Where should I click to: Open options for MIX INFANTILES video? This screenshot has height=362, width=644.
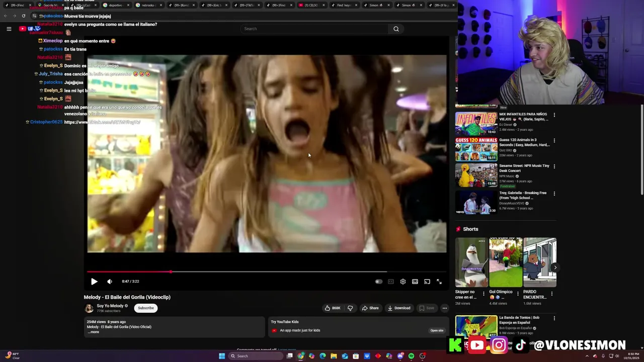coord(554,115)
